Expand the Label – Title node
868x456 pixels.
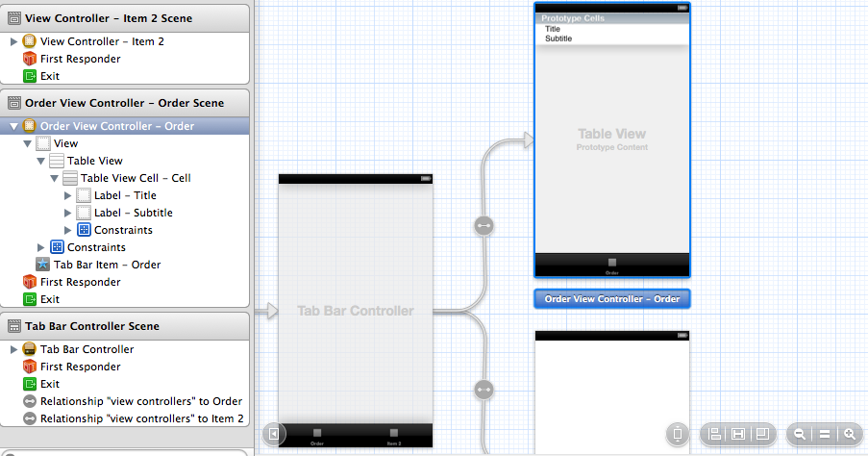click(x=67, y=195)
